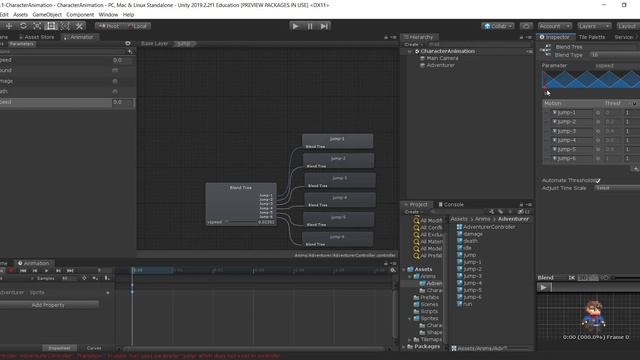Go to next keyframe in Animation window
The width and height of the screenshot is (640, 360).
[x=58, y=271]
